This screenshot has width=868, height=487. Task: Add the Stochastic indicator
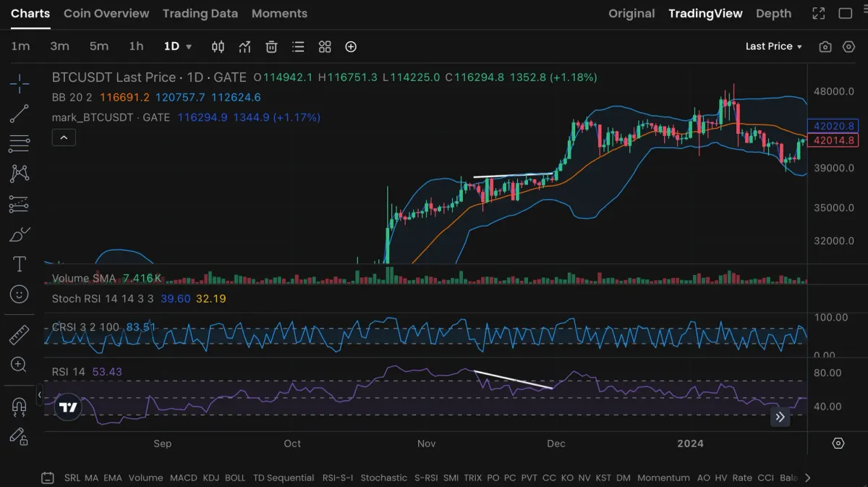tap(383, 478)
